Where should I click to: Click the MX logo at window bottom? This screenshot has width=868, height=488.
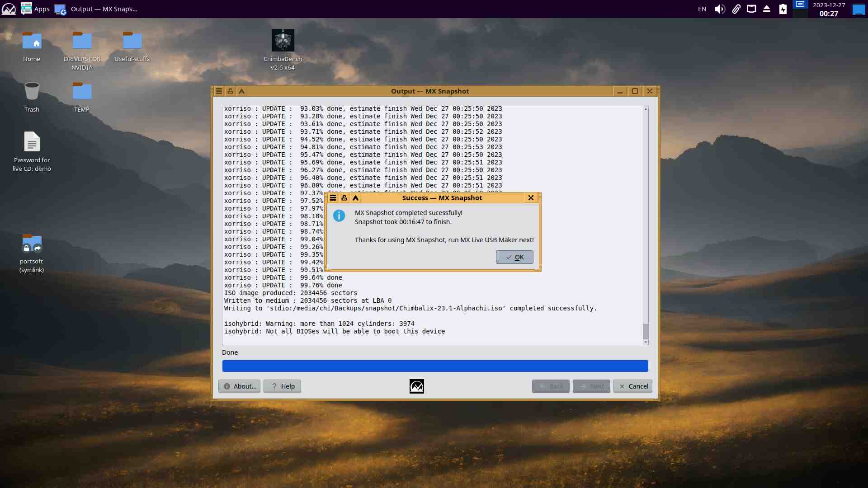[x=416, y=386]
